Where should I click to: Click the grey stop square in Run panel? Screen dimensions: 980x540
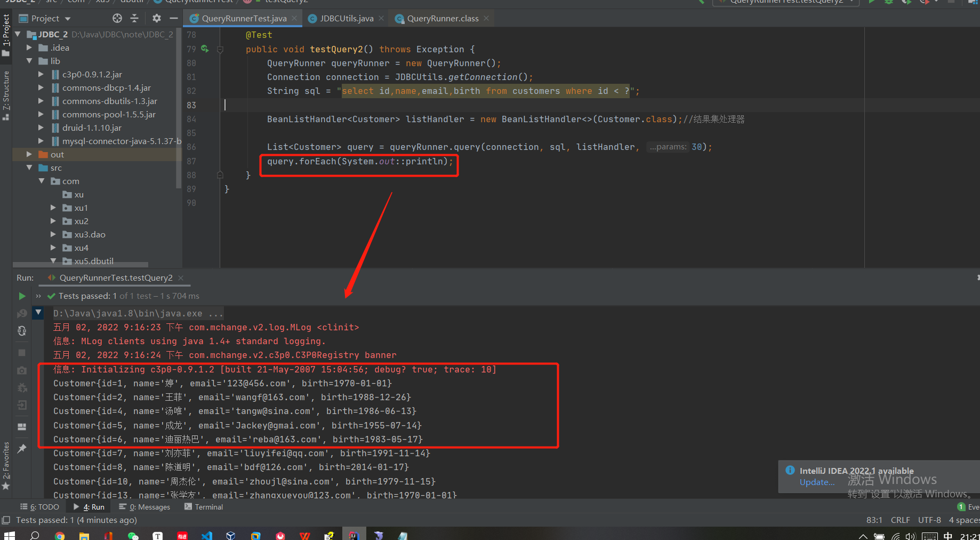coord(22,353)
